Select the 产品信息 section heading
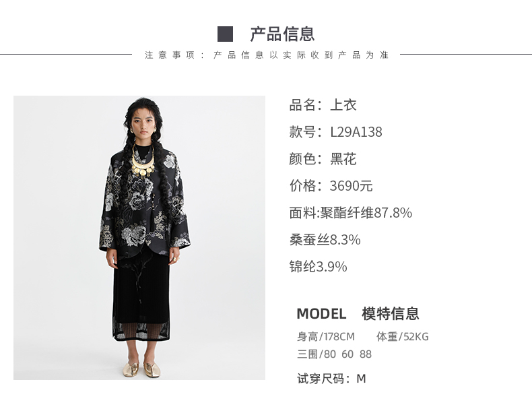Viewport: 532px width, 413px height. pos(282,34)
